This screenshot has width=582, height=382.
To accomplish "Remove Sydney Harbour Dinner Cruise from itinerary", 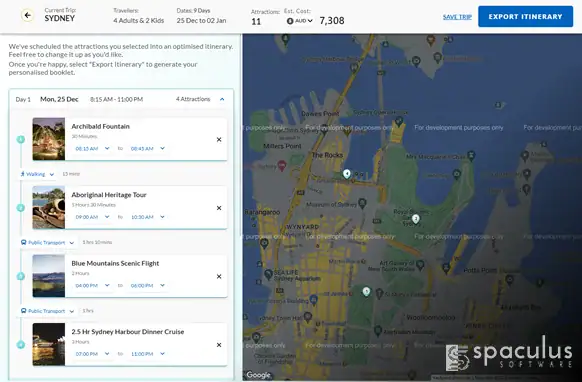I will pos(219,345).
